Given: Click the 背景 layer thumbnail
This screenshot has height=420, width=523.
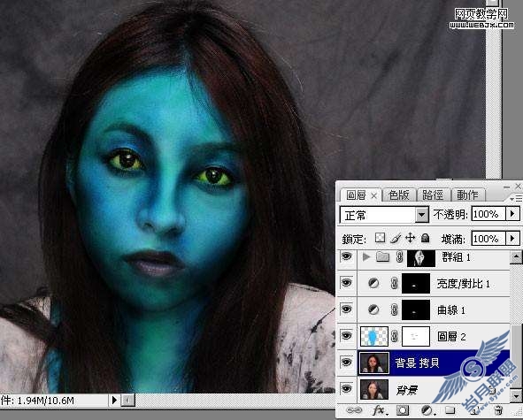Looking at the screenshot, I should pos(374,389).
